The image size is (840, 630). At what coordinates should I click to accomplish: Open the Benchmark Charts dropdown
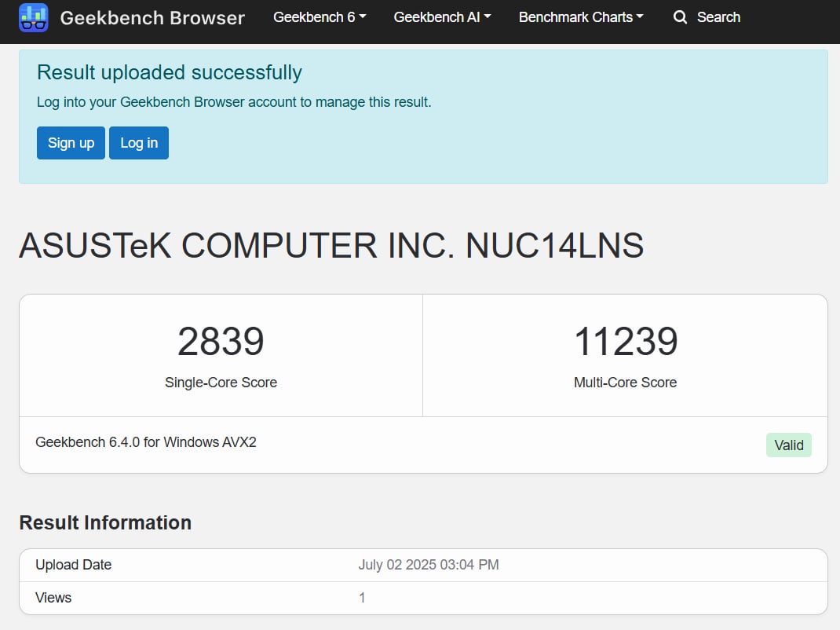(x=581, y=17)
